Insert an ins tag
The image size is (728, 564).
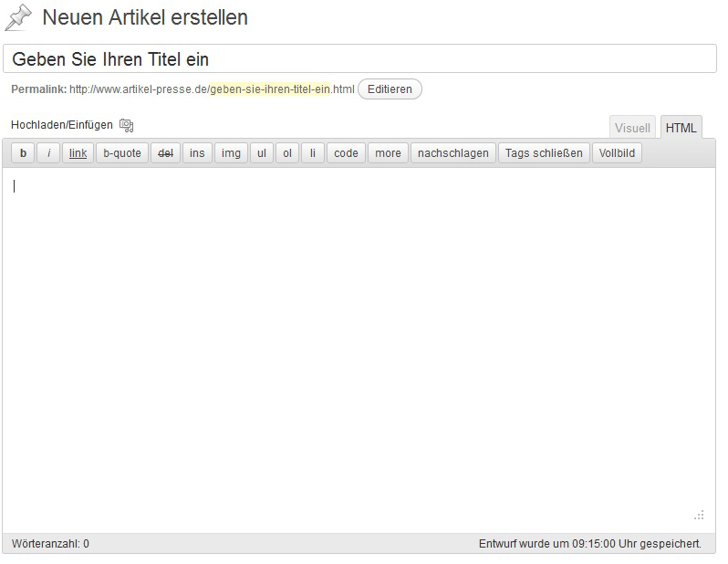[197, 153]
